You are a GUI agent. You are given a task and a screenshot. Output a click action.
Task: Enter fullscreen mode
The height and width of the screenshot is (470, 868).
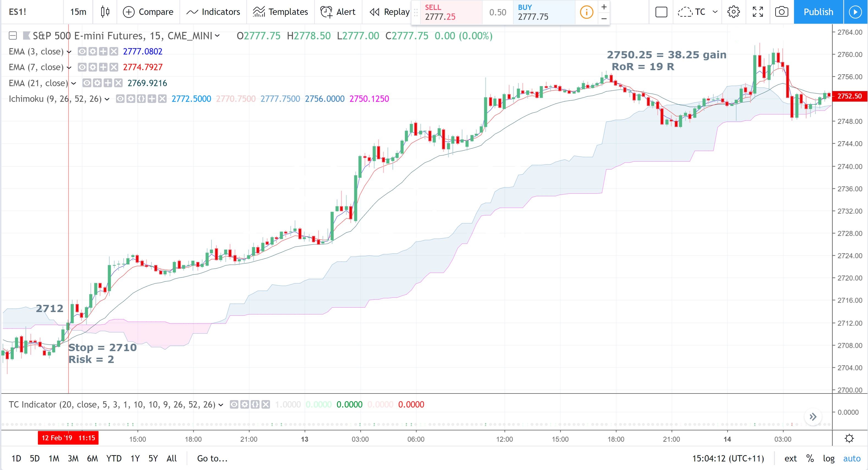(x=758, y=12)
